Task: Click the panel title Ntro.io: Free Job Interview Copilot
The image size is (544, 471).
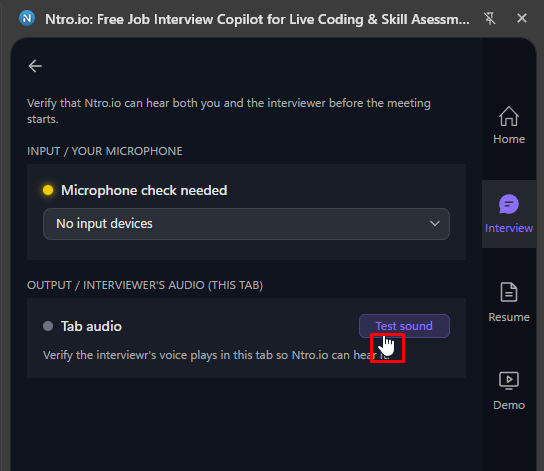Action: 257,19
